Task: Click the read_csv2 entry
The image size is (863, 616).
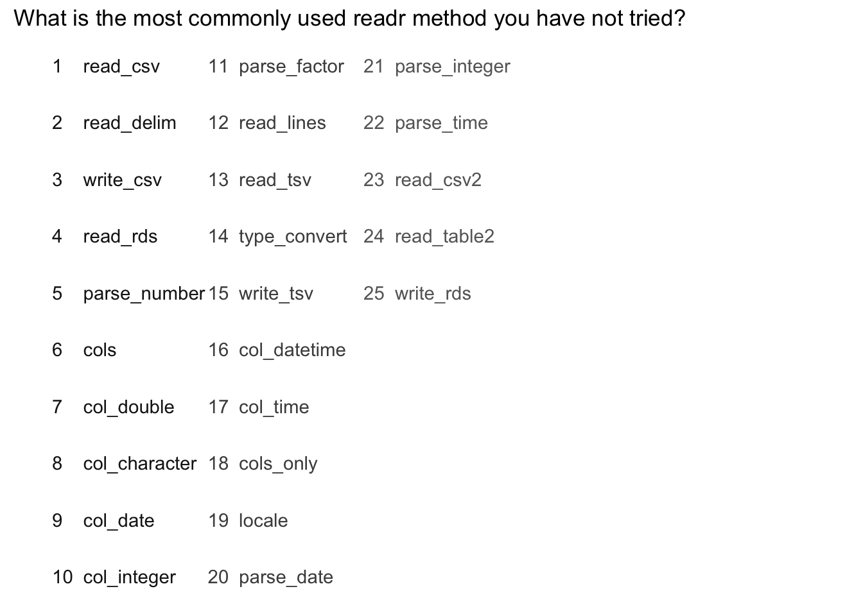Action: pyautogui.click(x=438, y=180)
